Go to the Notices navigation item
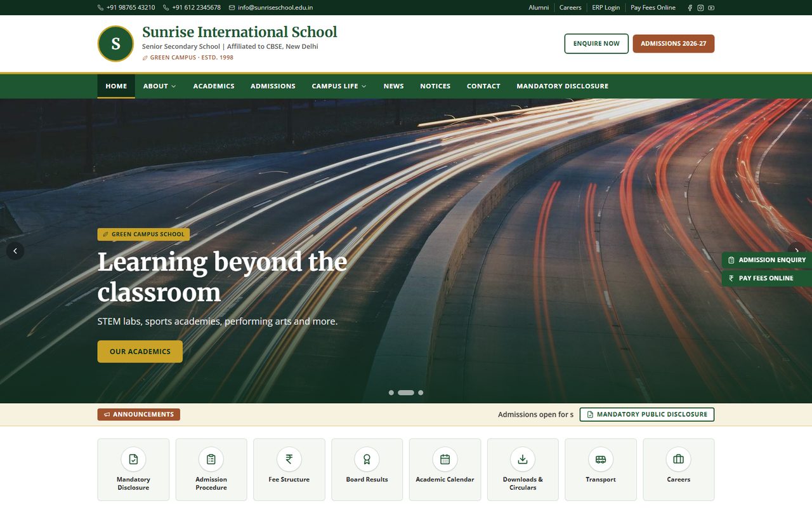 click(x=435, y=86)
